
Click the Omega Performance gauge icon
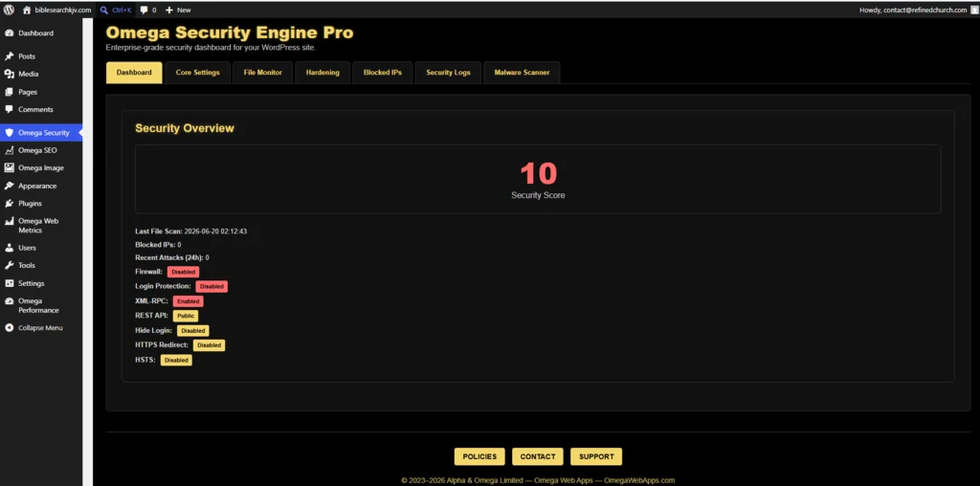(9, 301)
